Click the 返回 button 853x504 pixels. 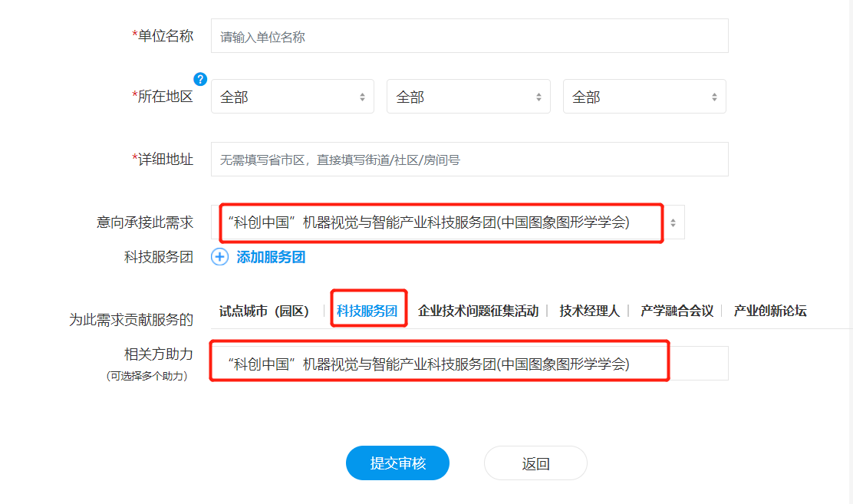tap(536, 463)
